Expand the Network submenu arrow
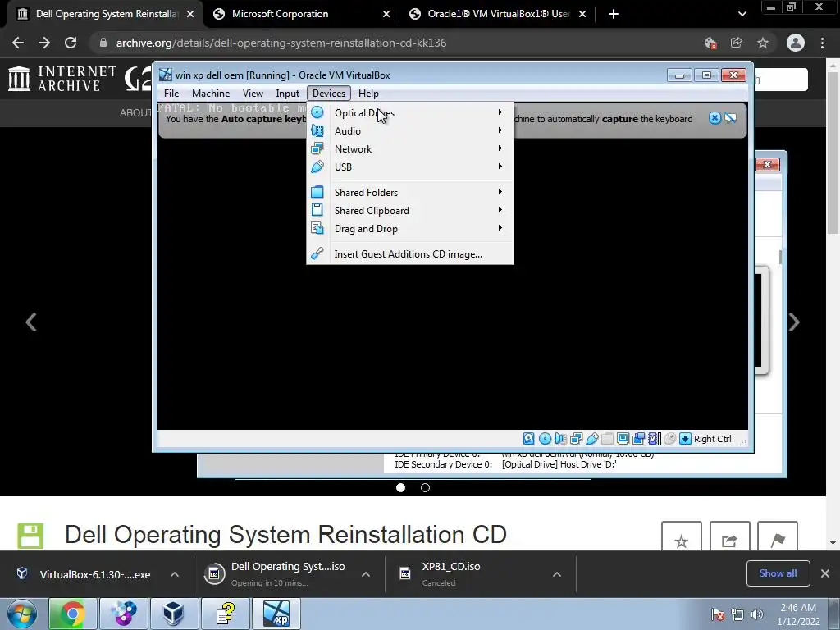Image resolution: width=840 pixels, height=630 pixels. pos(500,148)
